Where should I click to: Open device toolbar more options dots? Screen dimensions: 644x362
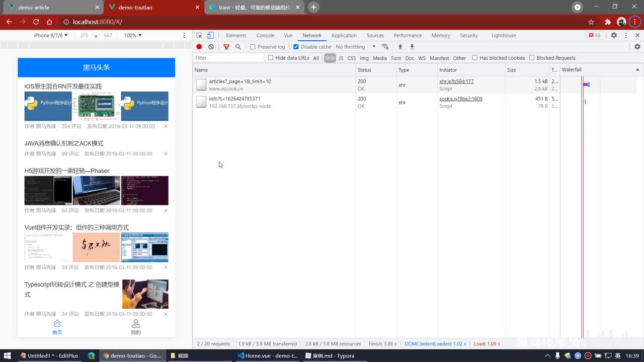[x=184, y=35]
